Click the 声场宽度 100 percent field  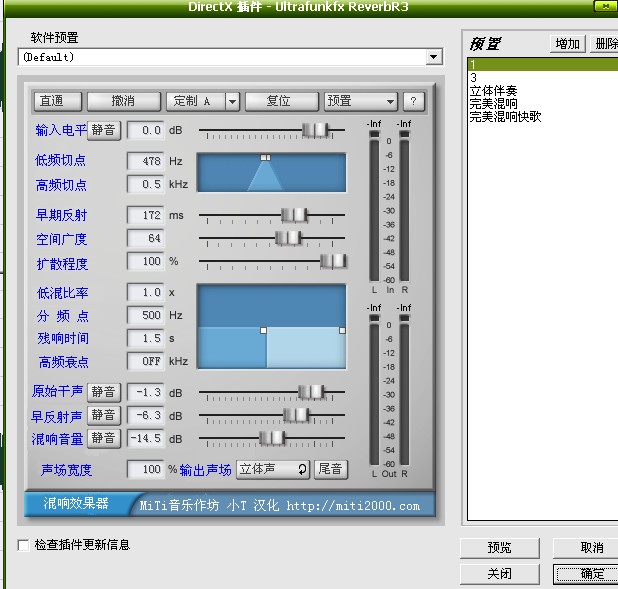click(145, 469)
